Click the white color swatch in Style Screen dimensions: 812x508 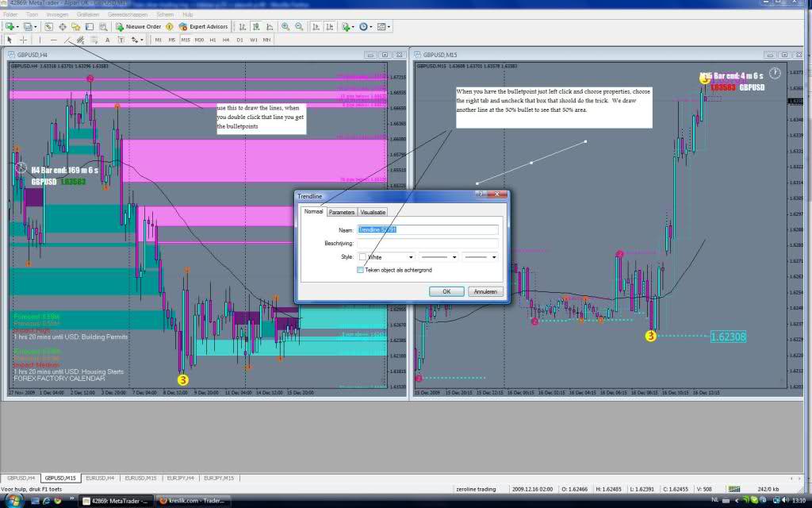point(362,257)
